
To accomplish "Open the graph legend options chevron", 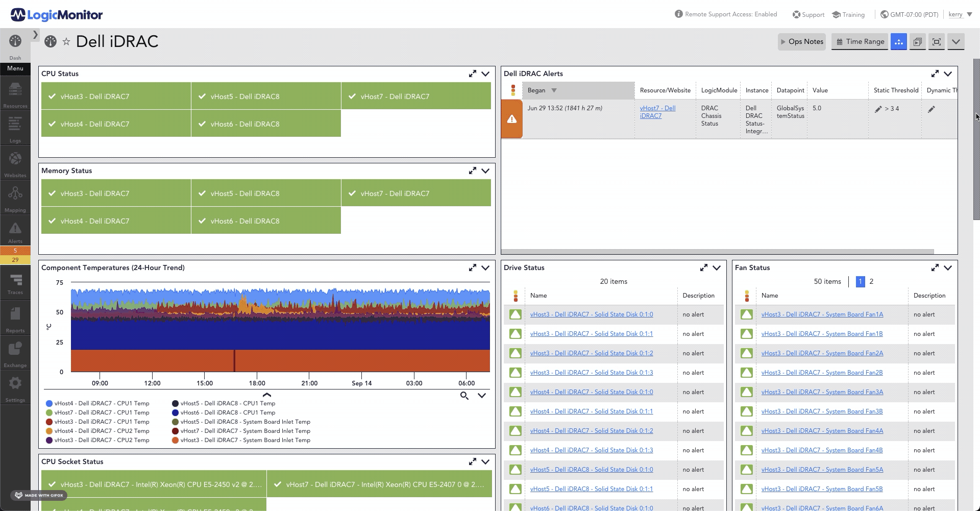I will pos(481,396).
